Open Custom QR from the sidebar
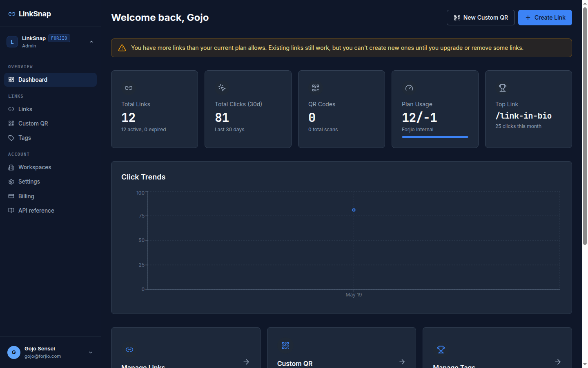This screenshot has height=368, width=588. click(50, 123)
